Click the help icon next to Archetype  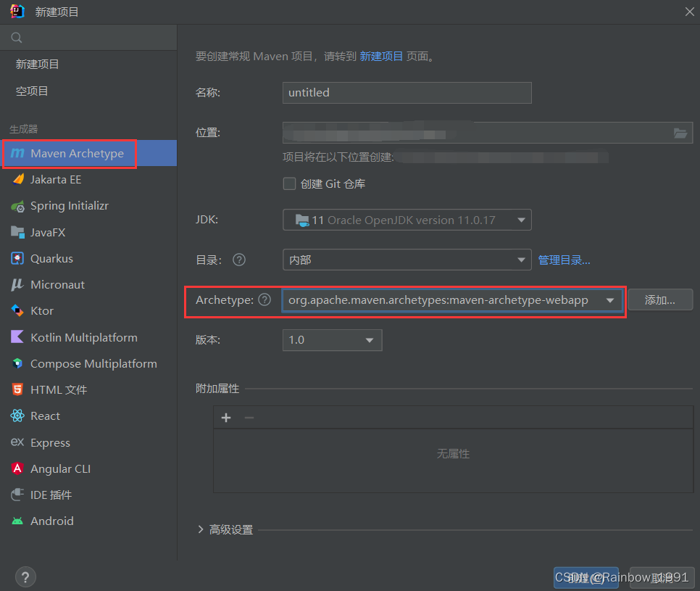click(264, 299)
